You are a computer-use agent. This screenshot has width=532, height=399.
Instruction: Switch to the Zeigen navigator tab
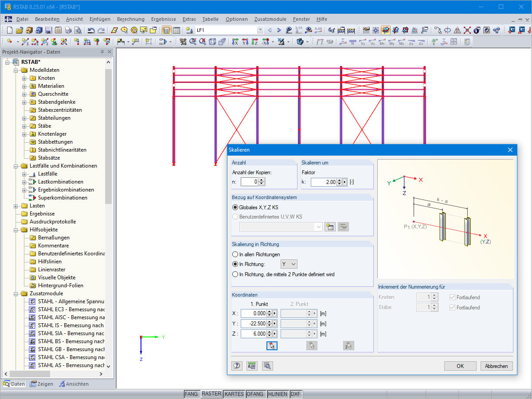42,384
